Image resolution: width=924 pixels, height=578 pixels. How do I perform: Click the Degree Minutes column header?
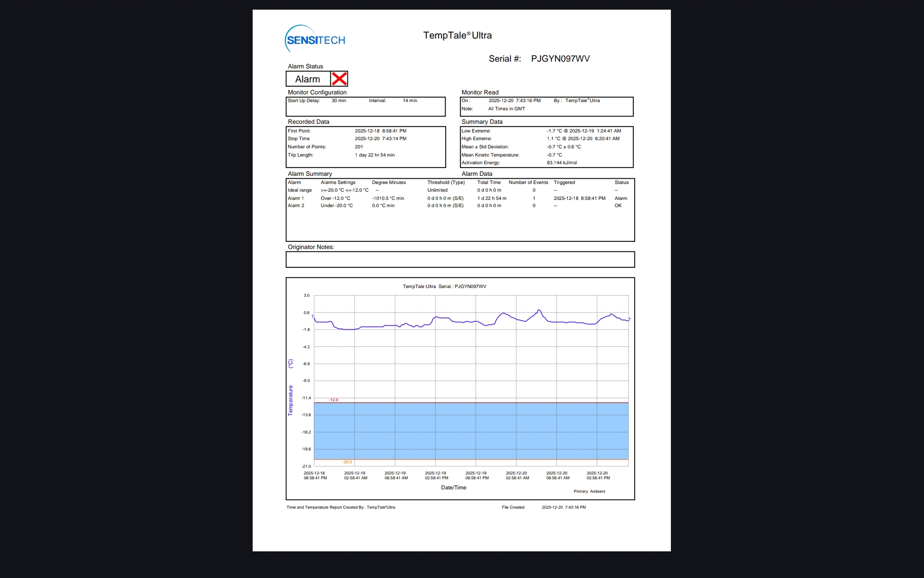coord(389,183)
